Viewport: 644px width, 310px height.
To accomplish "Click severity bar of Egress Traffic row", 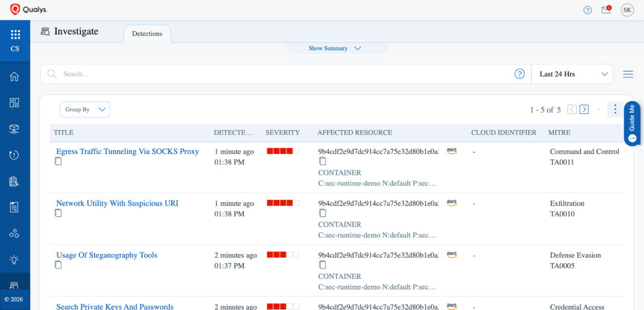I will [283, 151].
